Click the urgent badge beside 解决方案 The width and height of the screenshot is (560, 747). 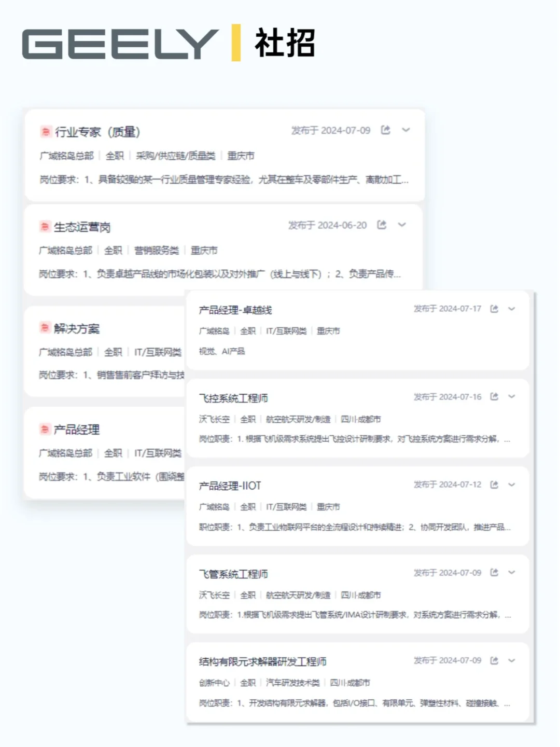(44, 328)
